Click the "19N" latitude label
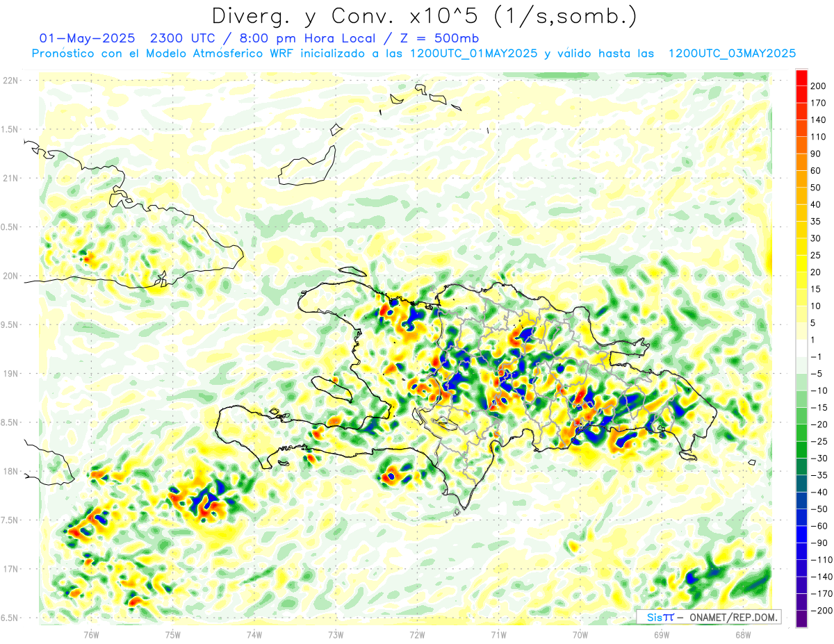 10,374
